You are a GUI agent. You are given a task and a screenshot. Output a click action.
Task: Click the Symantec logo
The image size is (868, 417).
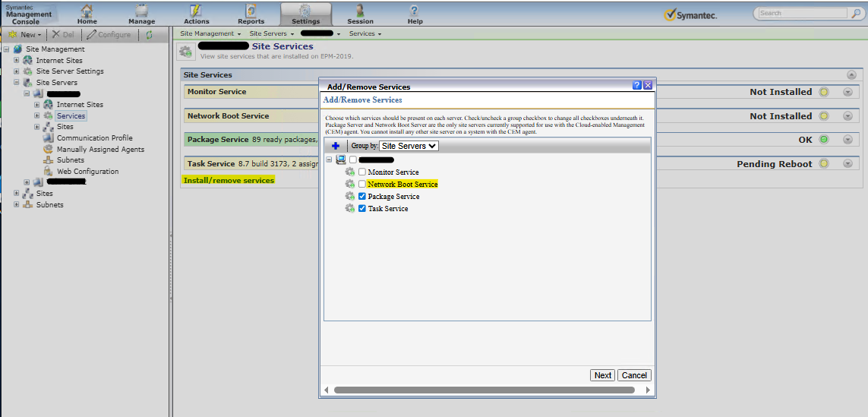point(691,15)
